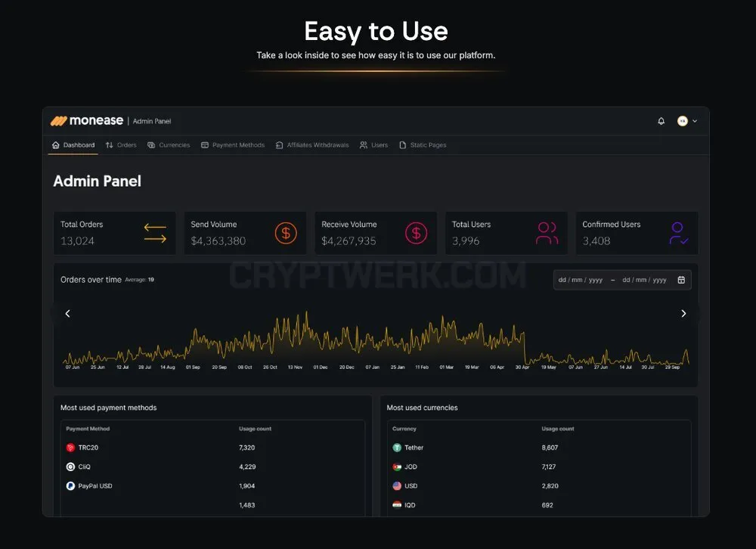Switch to the Orders tab
The height and width of the screenshot is (549, 756).
[121, 144]
